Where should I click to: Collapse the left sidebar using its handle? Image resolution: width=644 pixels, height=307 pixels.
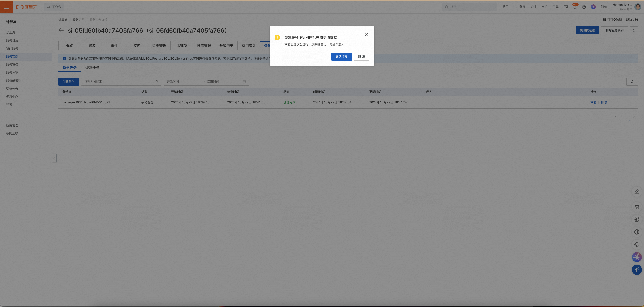tap(54, 158)
